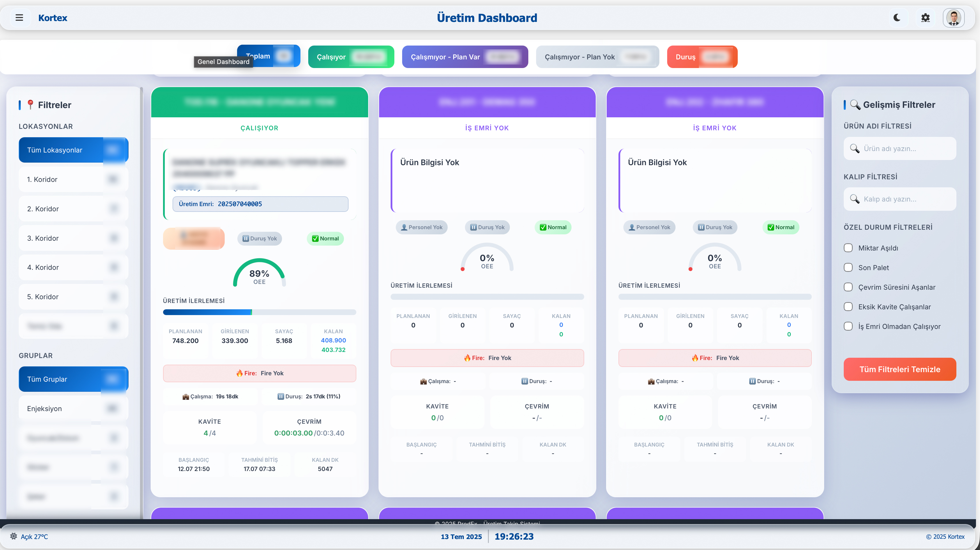Click the Üretim İlerlemesi progress bar

(260, 312)
